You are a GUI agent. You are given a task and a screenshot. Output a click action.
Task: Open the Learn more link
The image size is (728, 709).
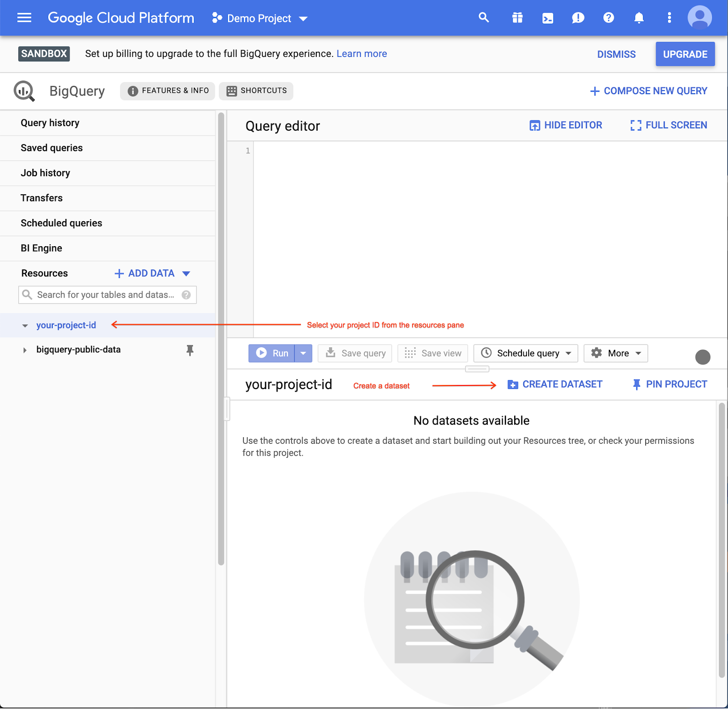pos(361,53)
